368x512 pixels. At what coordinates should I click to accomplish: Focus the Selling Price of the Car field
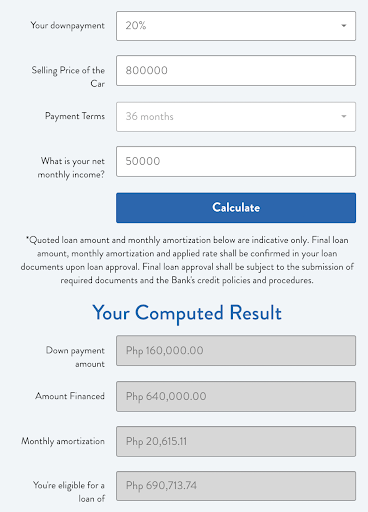(x=236, y=71)
